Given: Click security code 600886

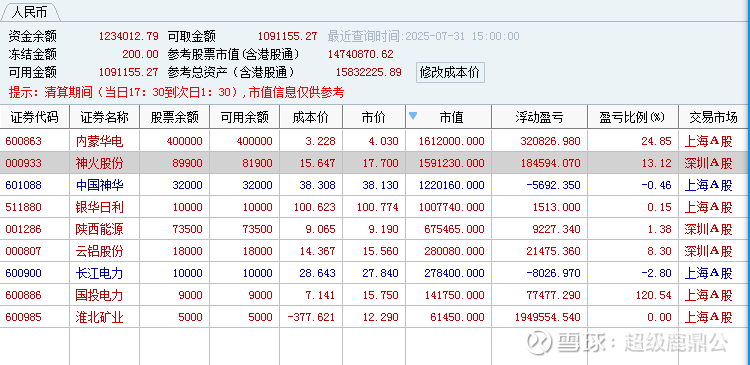Looking at the screenshot, I should pos(23,295).
